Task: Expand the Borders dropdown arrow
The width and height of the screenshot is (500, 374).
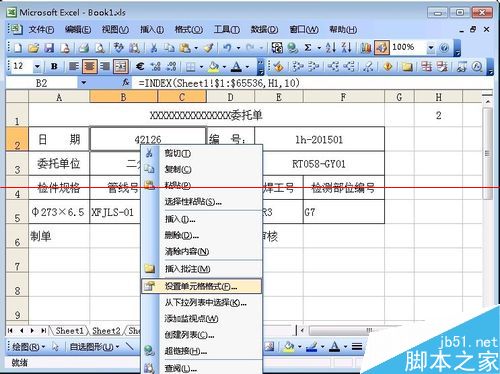Action: [x=201, y=67]
